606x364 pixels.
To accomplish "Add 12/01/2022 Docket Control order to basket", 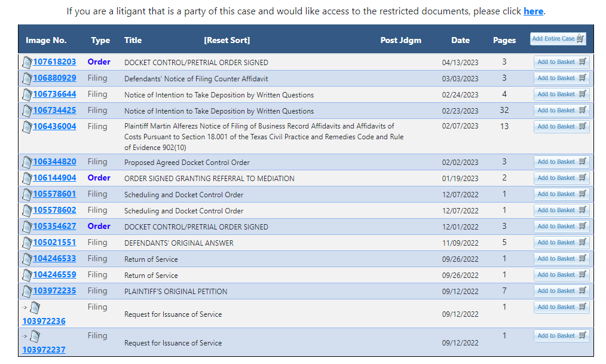I will click(x=562, y=227).
